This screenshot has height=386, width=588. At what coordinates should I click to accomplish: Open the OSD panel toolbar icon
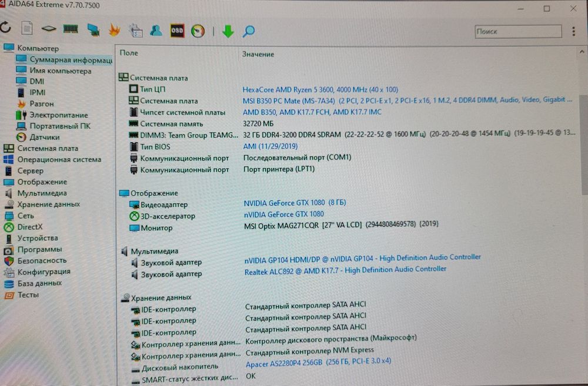(177, 31)
